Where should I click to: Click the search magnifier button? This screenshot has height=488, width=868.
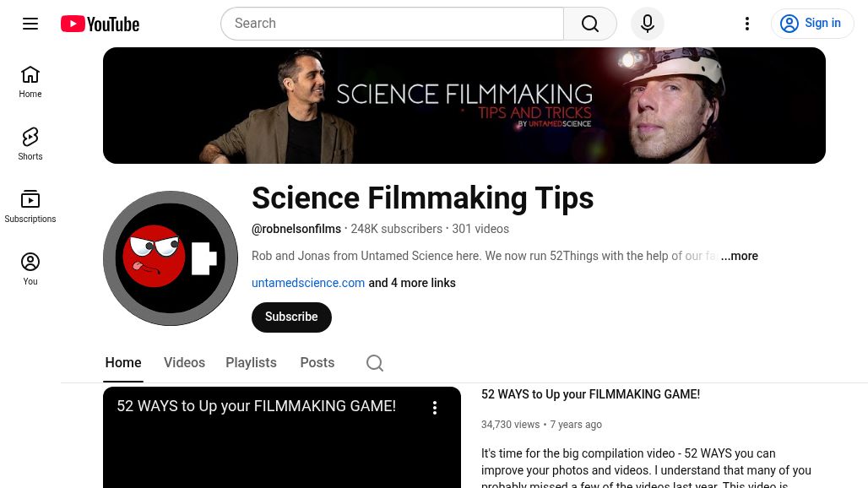[590, 24]
